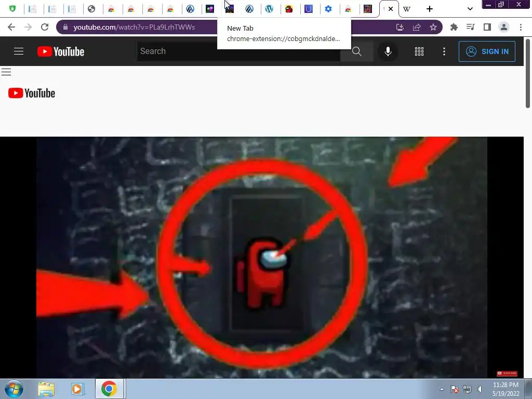The width and height of the screenshot is (532, 399).
Task: Click the video player frame
Action: pyautogui.click(x=262, y=257)
